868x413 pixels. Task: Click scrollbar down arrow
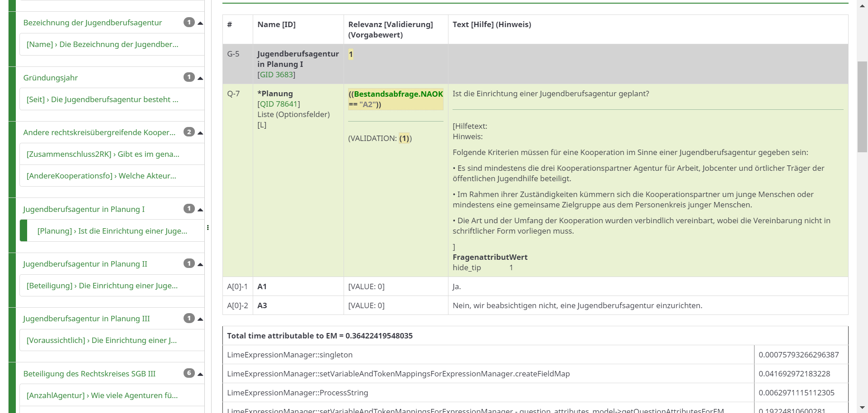[x=862, y=408]
